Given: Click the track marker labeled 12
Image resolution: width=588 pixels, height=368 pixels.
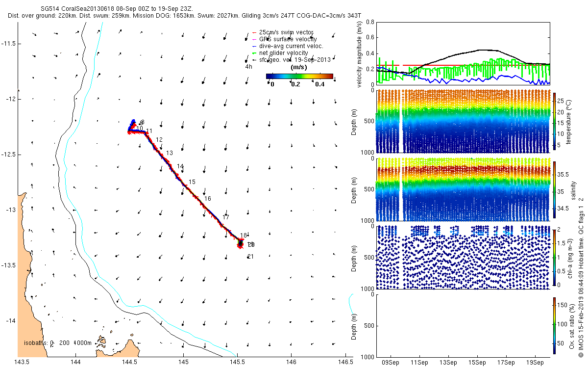Looking at the screenshot, I should 159,140.
